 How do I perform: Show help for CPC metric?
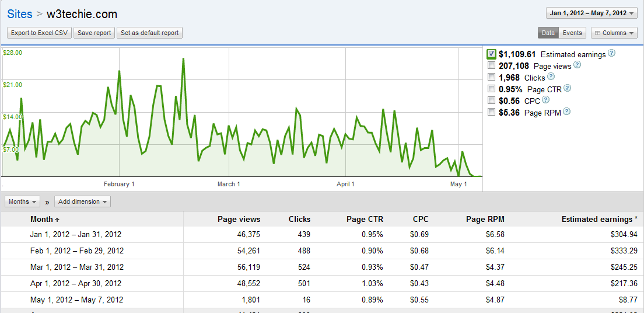(x=546, y=100)
